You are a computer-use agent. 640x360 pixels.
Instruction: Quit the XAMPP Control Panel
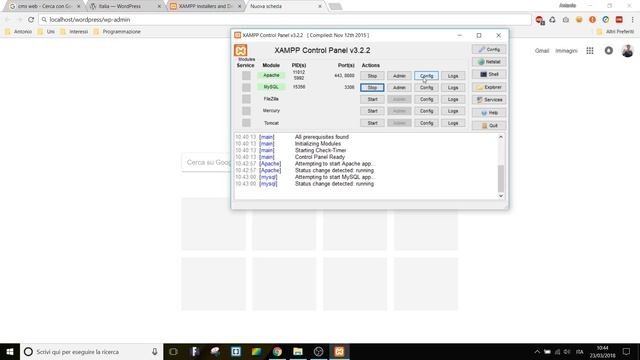click(x=489, y=125)
